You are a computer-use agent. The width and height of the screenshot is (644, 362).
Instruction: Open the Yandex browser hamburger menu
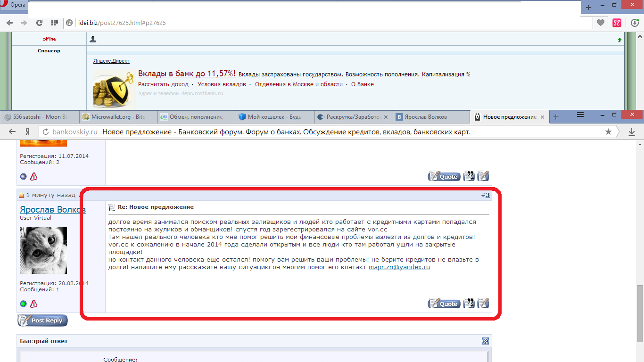(581, 115)
